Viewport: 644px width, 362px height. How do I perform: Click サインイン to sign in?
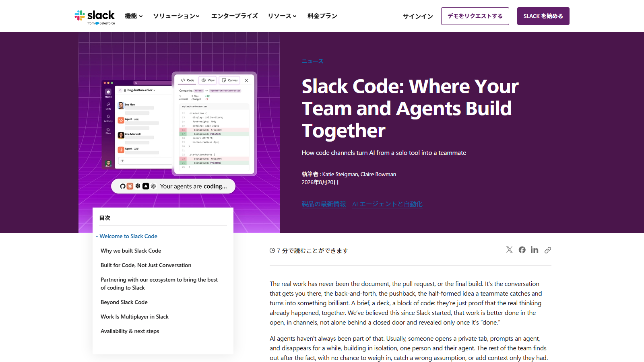point(418,16)
